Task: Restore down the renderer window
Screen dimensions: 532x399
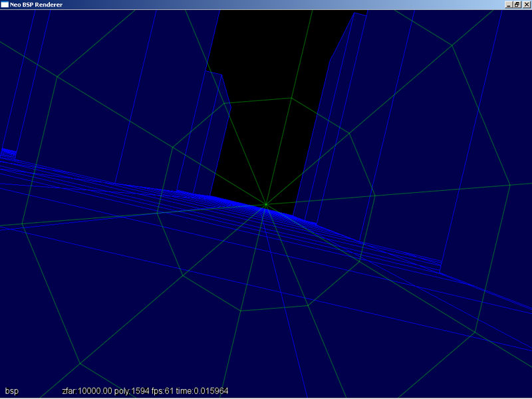Action: click(517, 5)
